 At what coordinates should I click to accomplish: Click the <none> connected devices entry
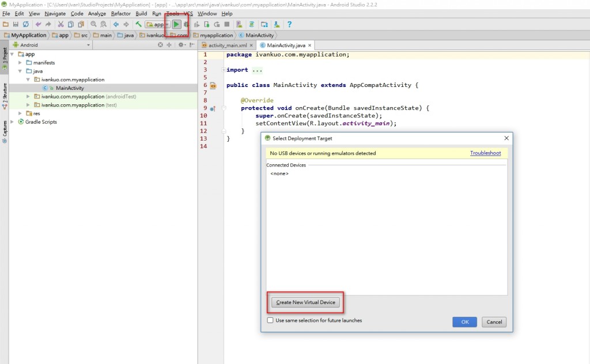pos(279,174)
